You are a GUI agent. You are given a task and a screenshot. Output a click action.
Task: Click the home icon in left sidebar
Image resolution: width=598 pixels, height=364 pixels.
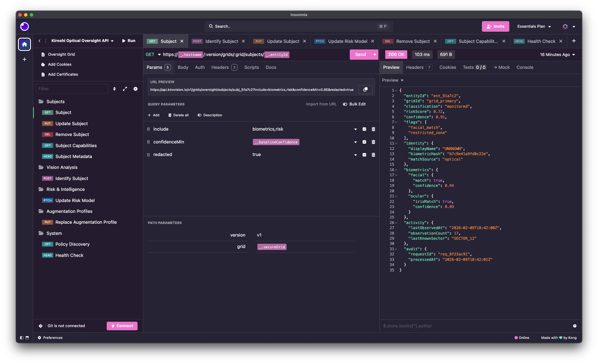(24, 44)
